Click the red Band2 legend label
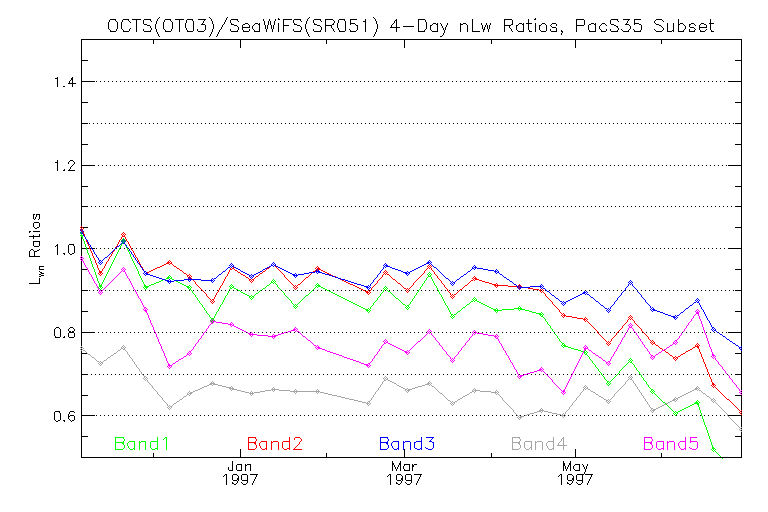Screen dimensions: 768x512 [x=275, y=444]
